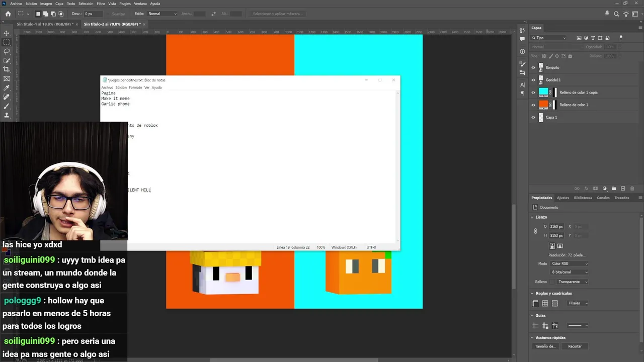Viewport: 644px width, 362px height.
Task: Choose Subtract from Selection mode icon
Action: click(x=53, y=14)
